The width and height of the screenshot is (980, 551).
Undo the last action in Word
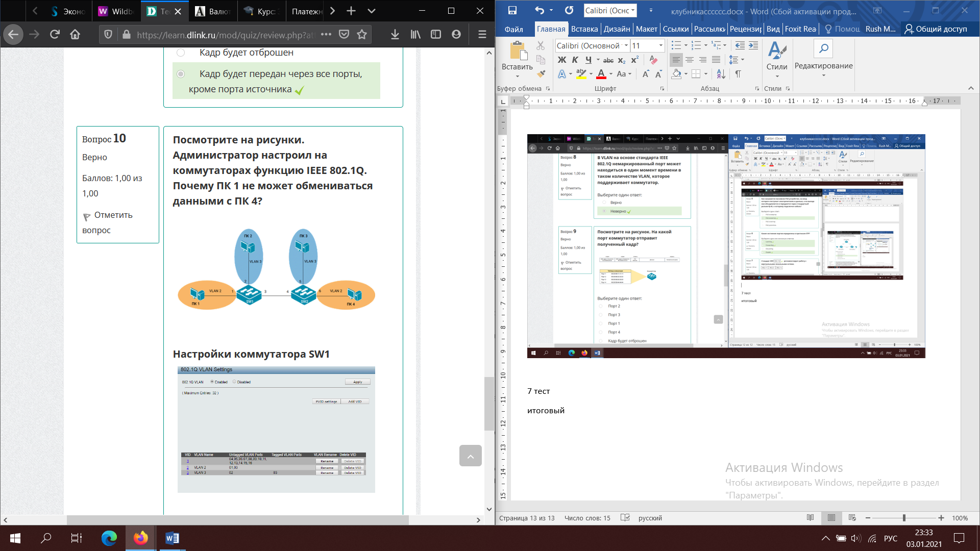[x=540, y=10]
